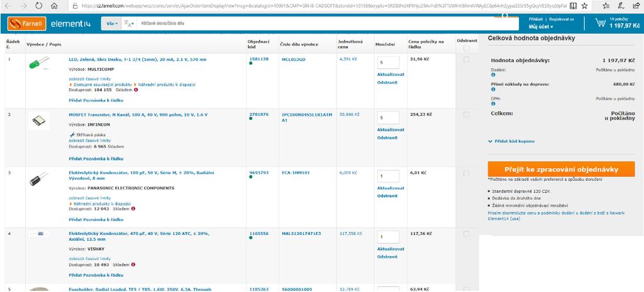
Task: Open the Vishay axial capacitor thumbnail
Action: click(x=39, y=234)
